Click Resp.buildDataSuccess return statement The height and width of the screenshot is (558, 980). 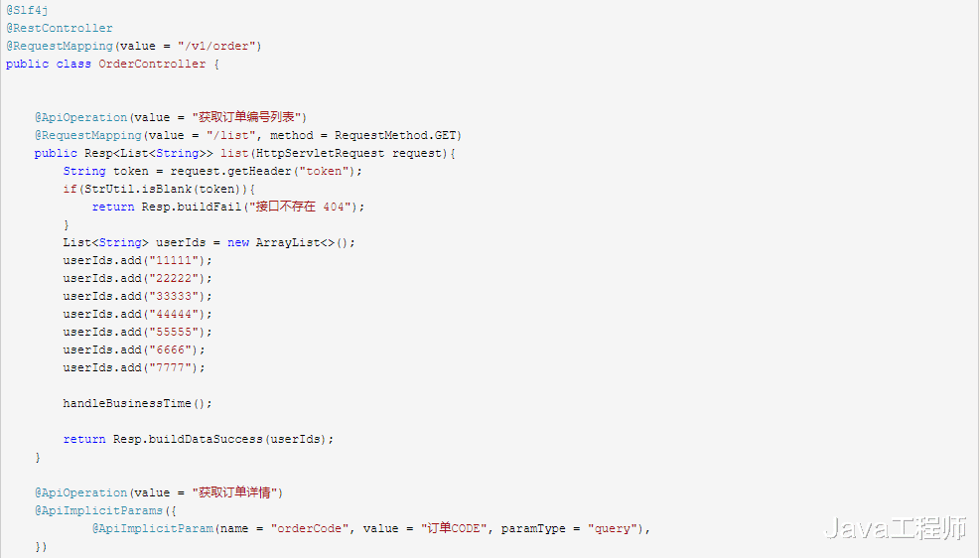click(199, 439)
